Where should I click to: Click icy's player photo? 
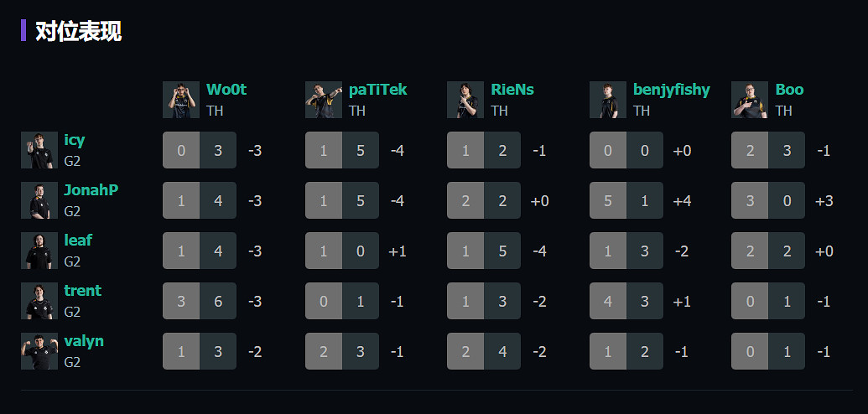coord(39,150)
